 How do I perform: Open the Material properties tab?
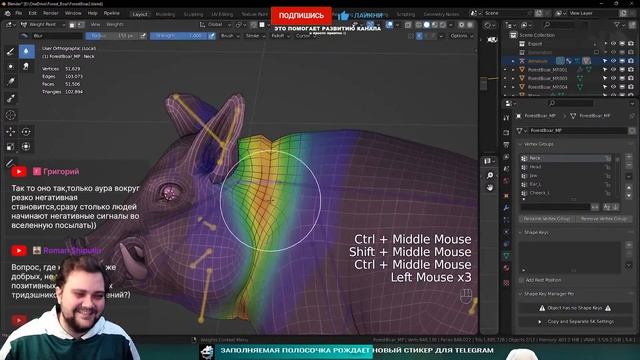click(507, 268)
